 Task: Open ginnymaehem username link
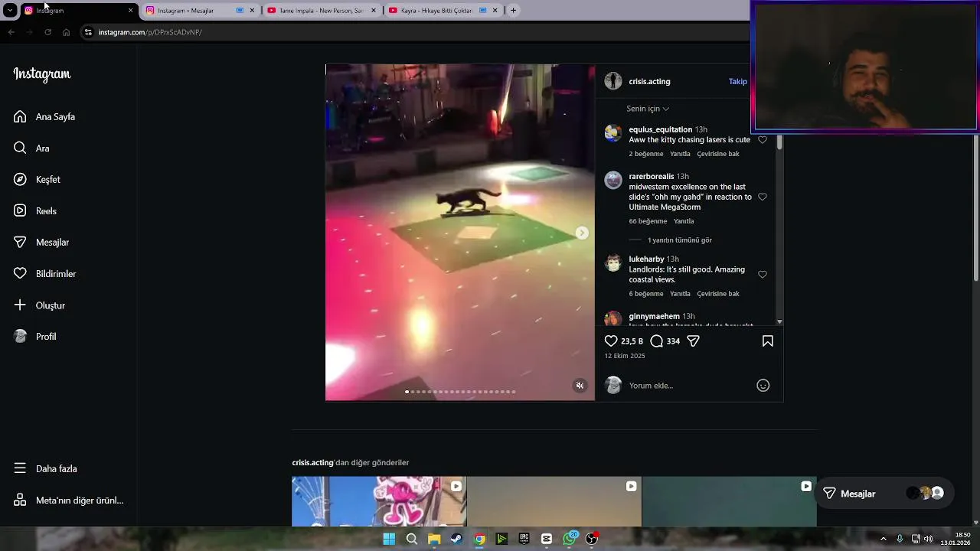point(654,316)
